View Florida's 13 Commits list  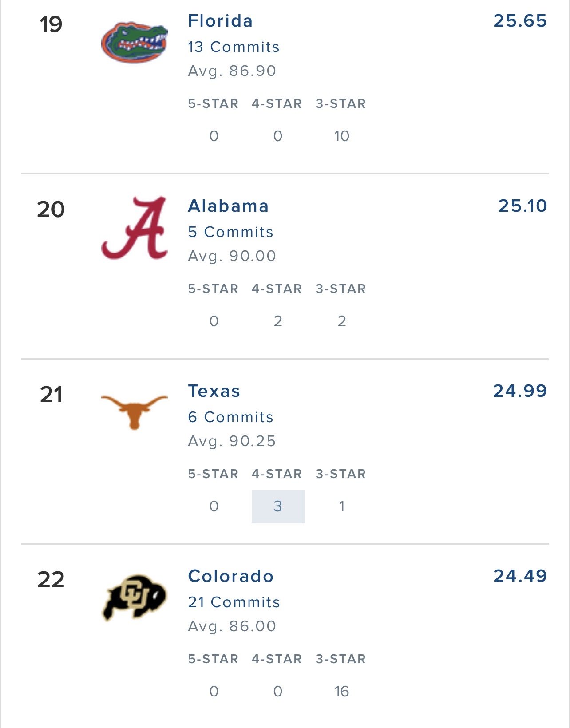[x=234, y=47]
